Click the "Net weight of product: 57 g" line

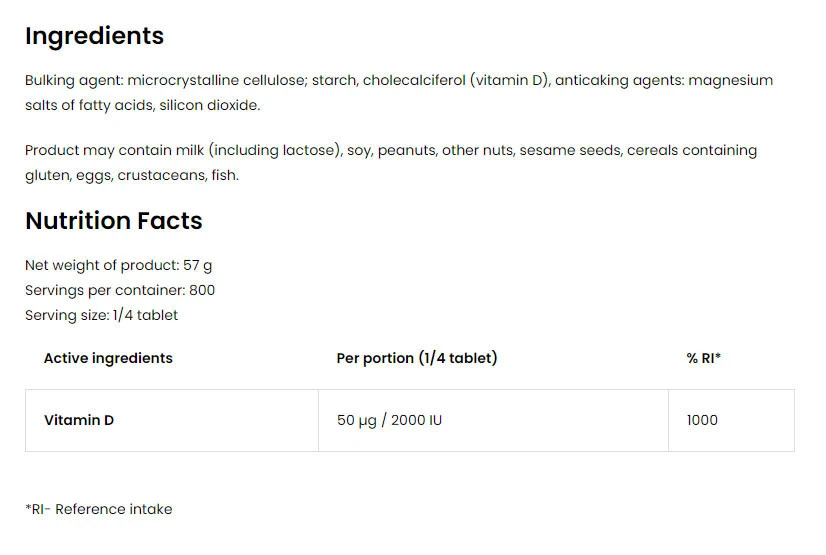click(x=118, y=265)
